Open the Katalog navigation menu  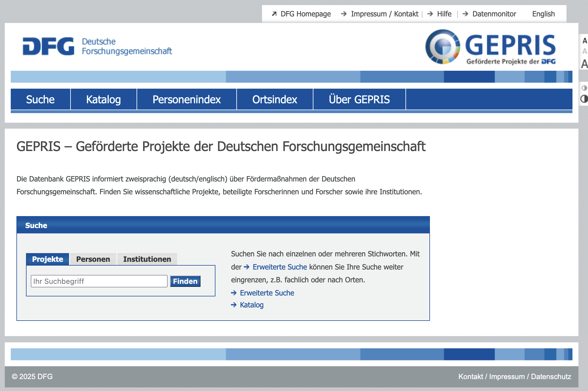[x=103, y=99]
